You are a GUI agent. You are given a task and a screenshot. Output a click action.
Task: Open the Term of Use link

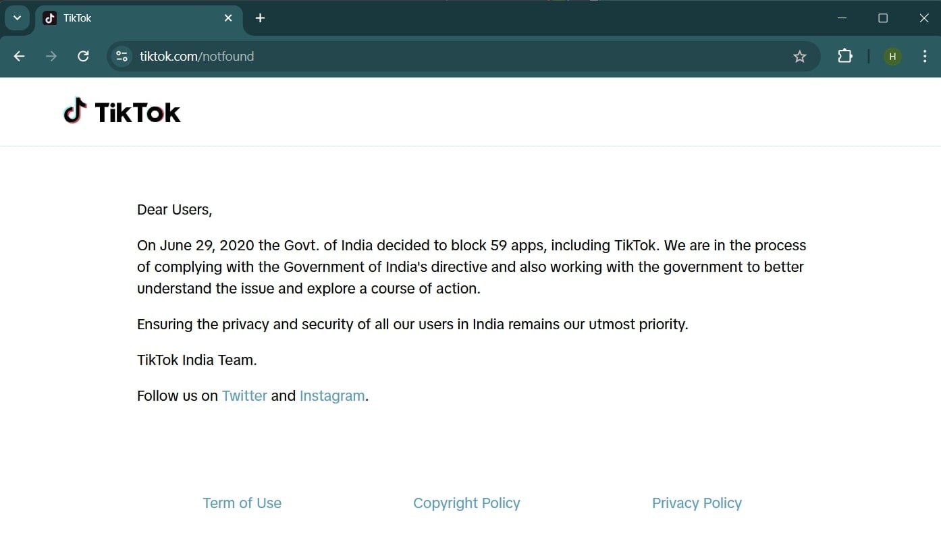click(x=242, y=503)
